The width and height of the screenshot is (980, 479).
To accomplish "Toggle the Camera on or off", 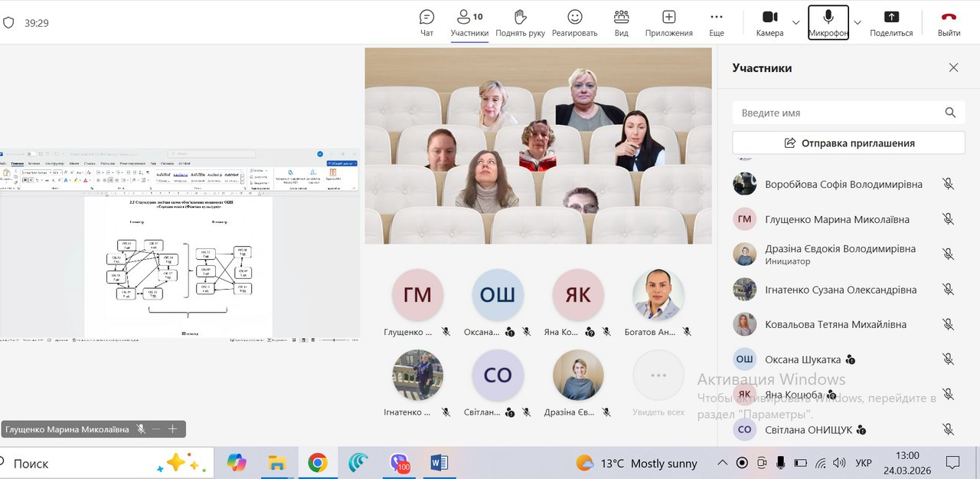I will (769, 17).
